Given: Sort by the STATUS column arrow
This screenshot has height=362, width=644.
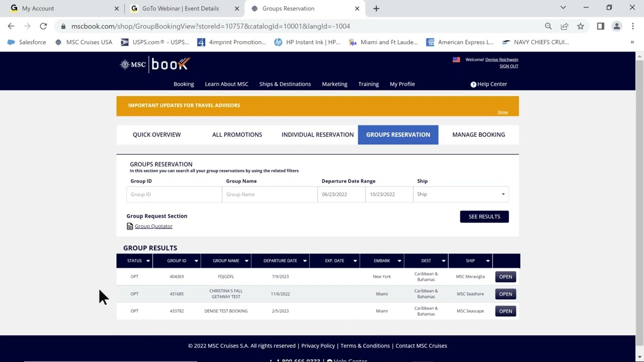Looking at the screenshot, I should point(148,261).
